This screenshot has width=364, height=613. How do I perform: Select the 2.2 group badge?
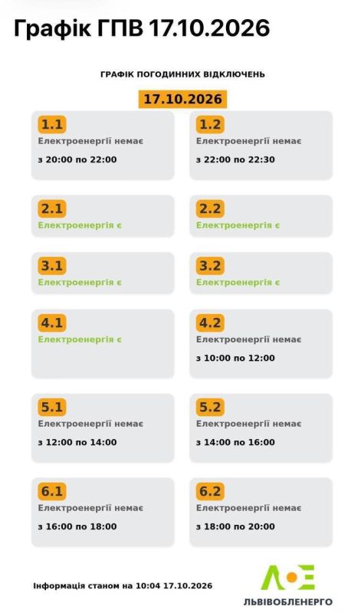tap(210, 208)
